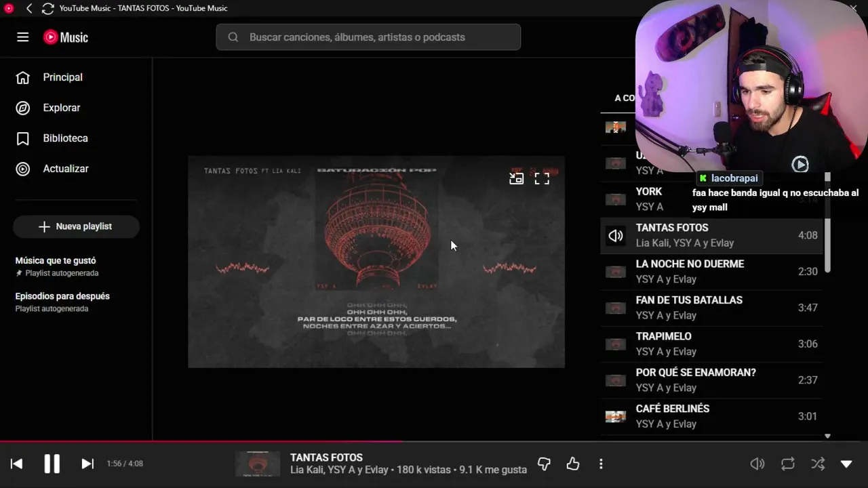Click the TANTAS FOTOS video area
Image resolution: width=868 pixels, height=488 pixels.
pos(376,262)
